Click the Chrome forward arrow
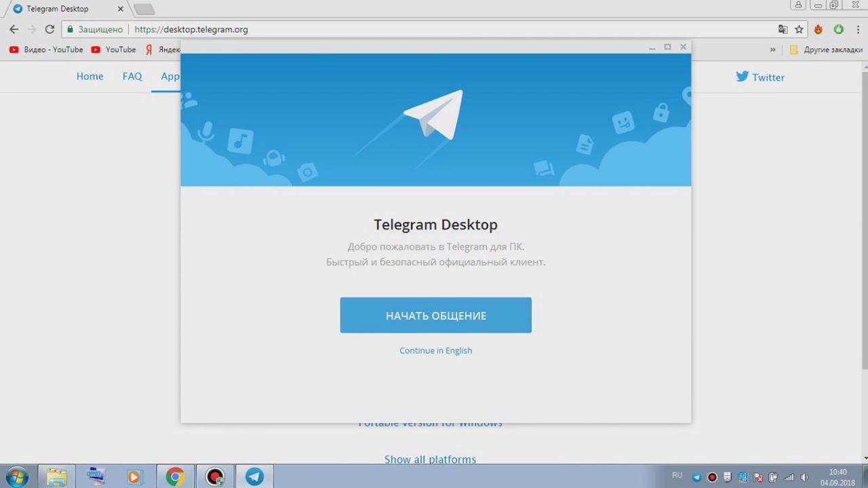868x488 pixels. 32,29
